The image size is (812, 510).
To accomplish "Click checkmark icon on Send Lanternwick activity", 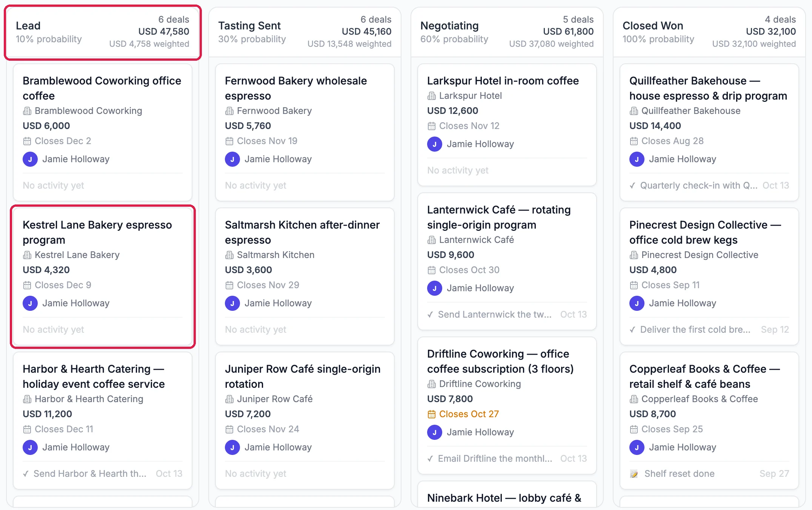I will tap(430, 315).
